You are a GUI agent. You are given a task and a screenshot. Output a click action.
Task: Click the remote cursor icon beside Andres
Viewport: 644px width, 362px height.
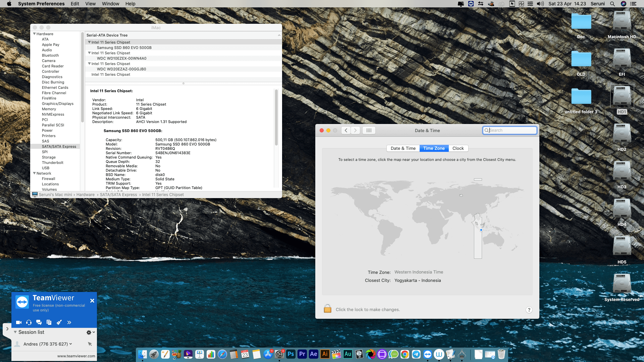[x=90, y=344]
